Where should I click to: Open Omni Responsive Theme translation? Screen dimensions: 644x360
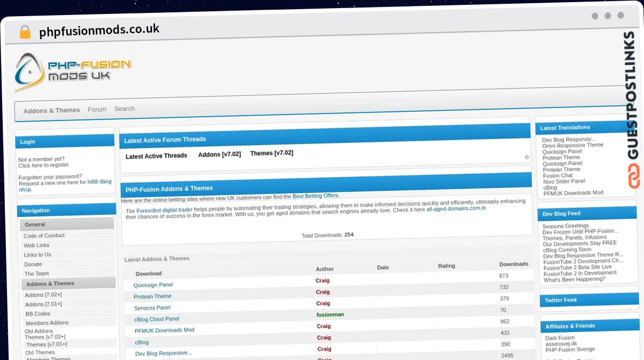click(573, 145)
